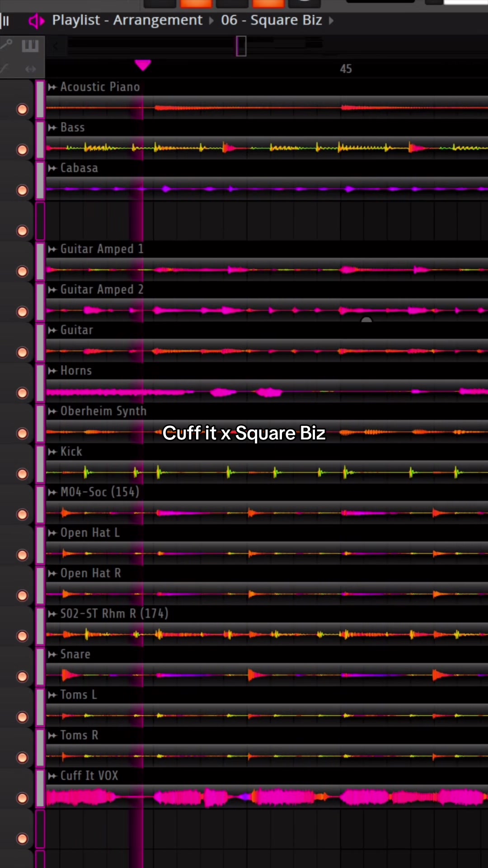Image resolution: width=488 pixels, height=868 pixels.
Task: Click the piano keys icon in the toolbar
Action: 30,46
